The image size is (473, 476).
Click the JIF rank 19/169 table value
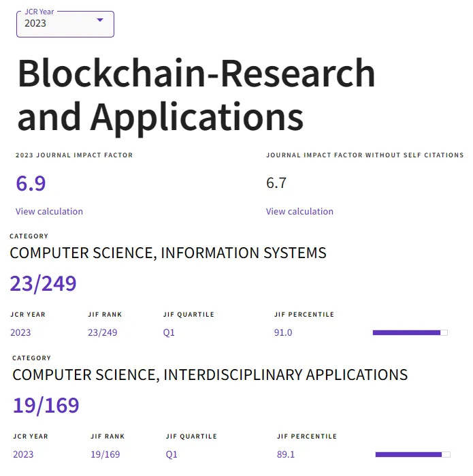click(105, 454)
